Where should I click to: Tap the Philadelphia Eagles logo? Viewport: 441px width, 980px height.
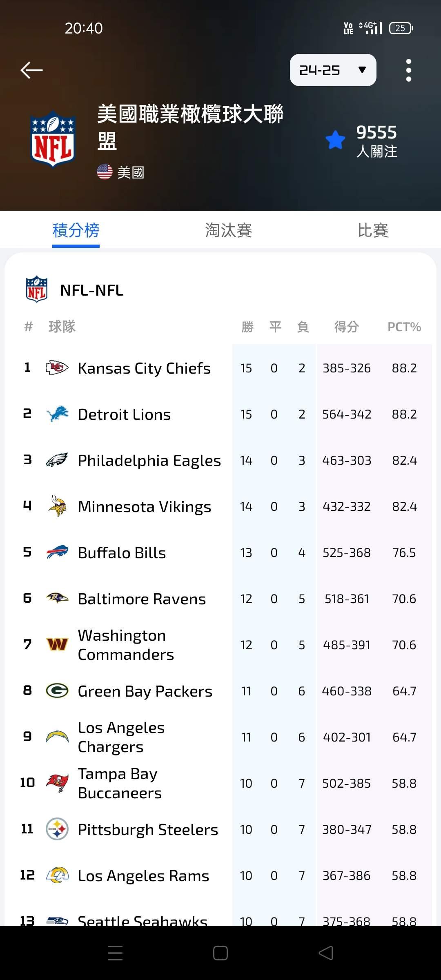pyautogui.click(x=57, y=460)
